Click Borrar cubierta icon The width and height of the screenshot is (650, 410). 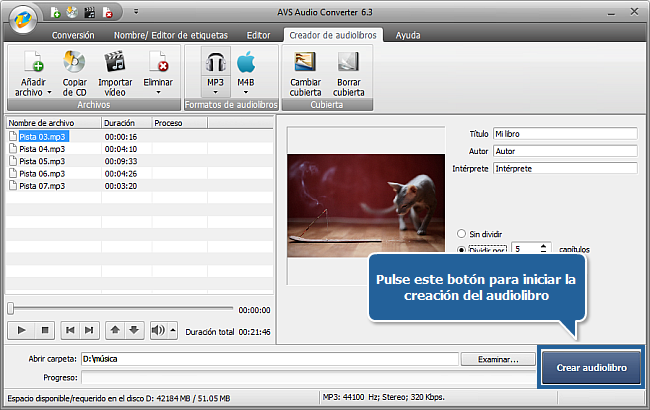tap(348, 64)
